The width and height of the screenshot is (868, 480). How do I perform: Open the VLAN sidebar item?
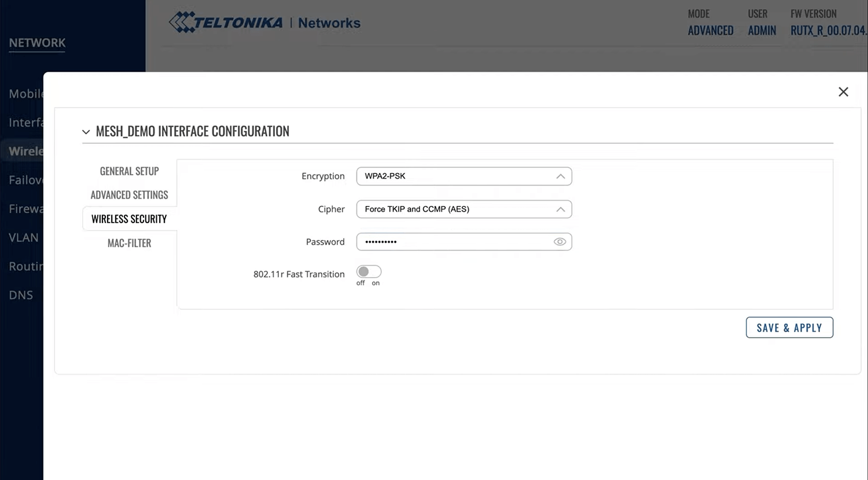pos(24,238)
